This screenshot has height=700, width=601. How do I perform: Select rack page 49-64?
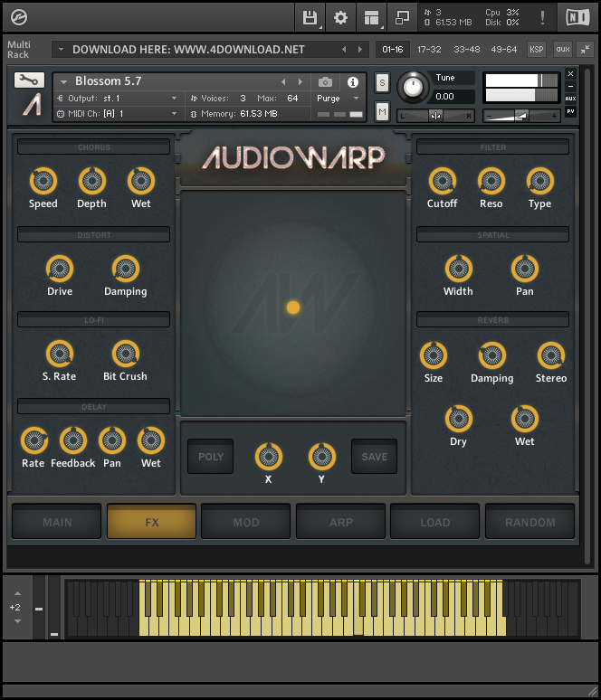(503, 49)
